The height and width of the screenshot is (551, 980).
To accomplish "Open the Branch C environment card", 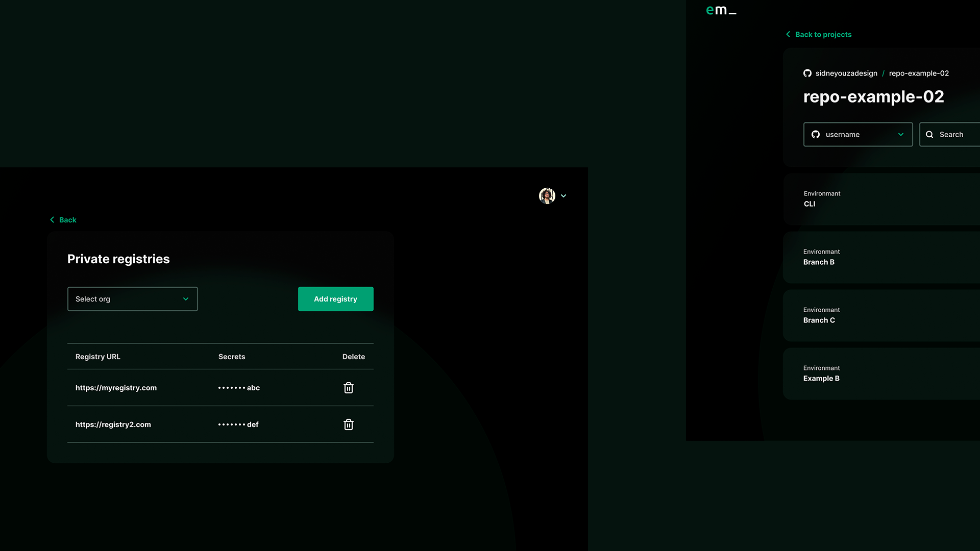I will coord(881,315).
